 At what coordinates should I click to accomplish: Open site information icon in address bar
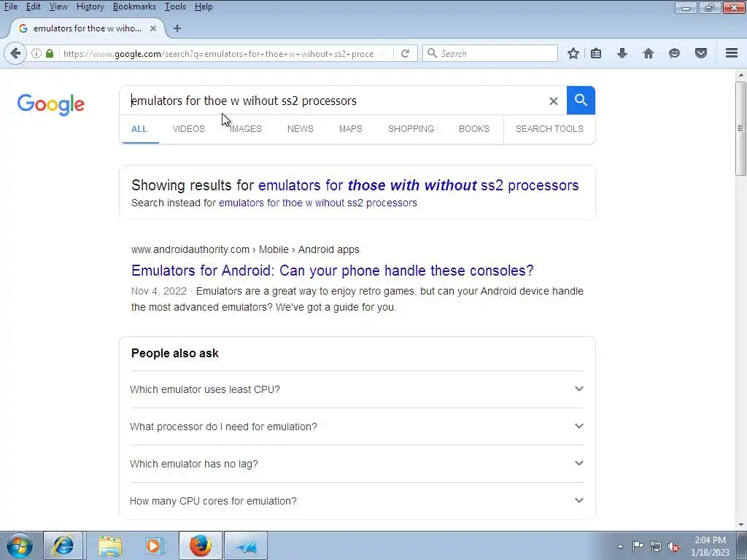coord(36,53)
